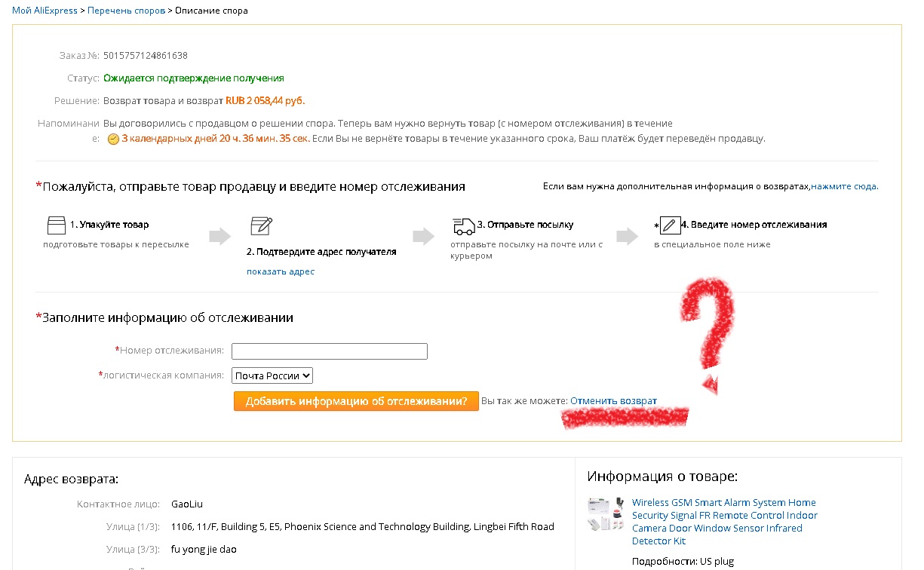Click the pencil icon for tracking number step
The width and height of the screenshot is (924, 570).
click(670, 225)
